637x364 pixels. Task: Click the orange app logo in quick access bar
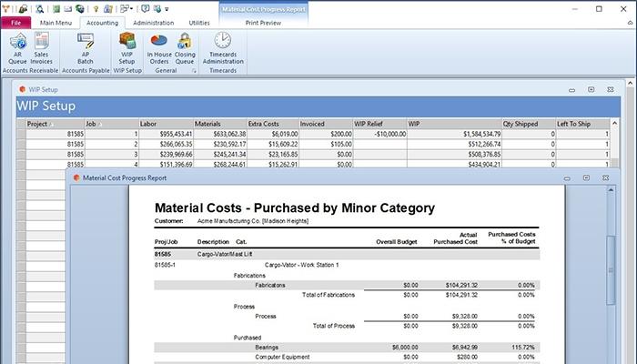coord(5,8)
